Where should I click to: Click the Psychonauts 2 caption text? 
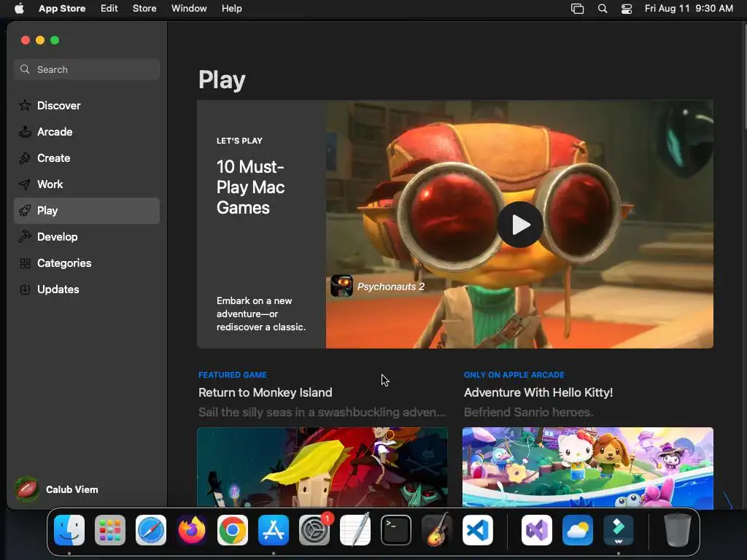(x=391, y=286)
